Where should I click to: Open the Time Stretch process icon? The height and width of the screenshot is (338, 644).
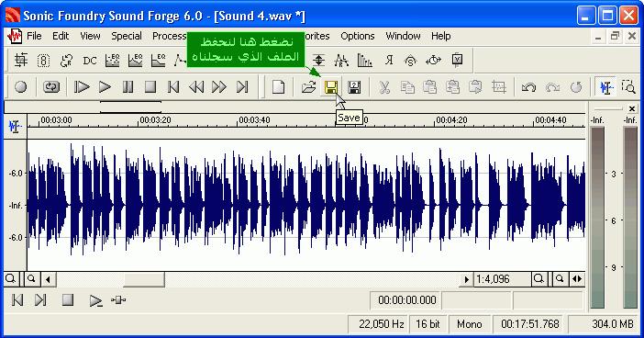434,61
